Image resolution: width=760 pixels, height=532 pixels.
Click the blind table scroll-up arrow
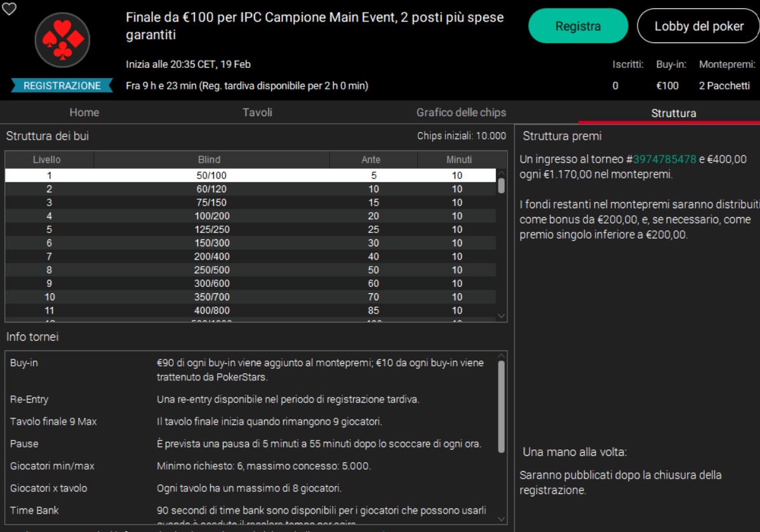click(502, 173)
